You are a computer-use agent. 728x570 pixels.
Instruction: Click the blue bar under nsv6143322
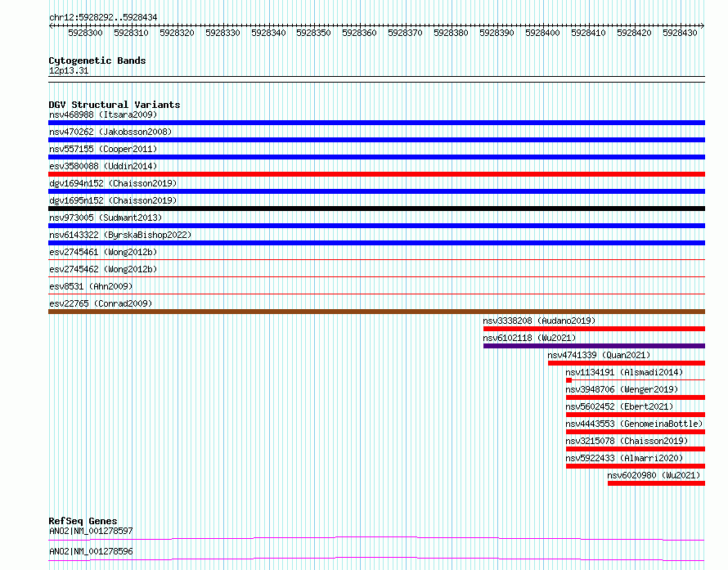[376, 243]
